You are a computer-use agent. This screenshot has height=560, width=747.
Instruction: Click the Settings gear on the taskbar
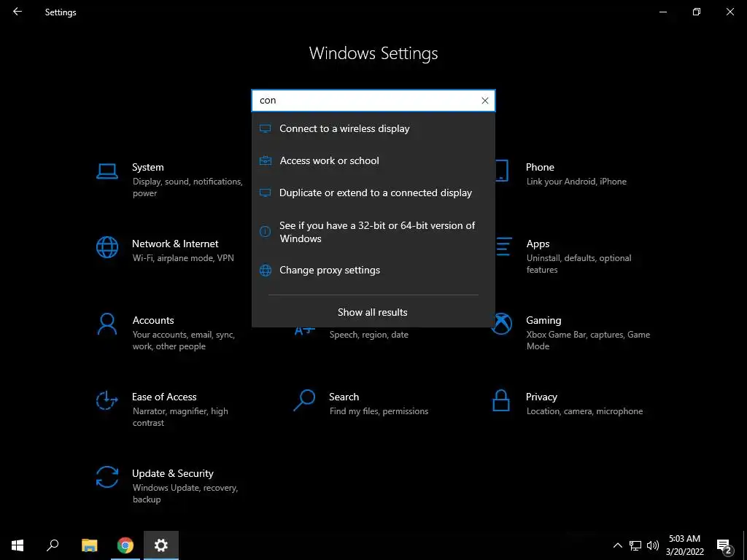tap(161, 545)
